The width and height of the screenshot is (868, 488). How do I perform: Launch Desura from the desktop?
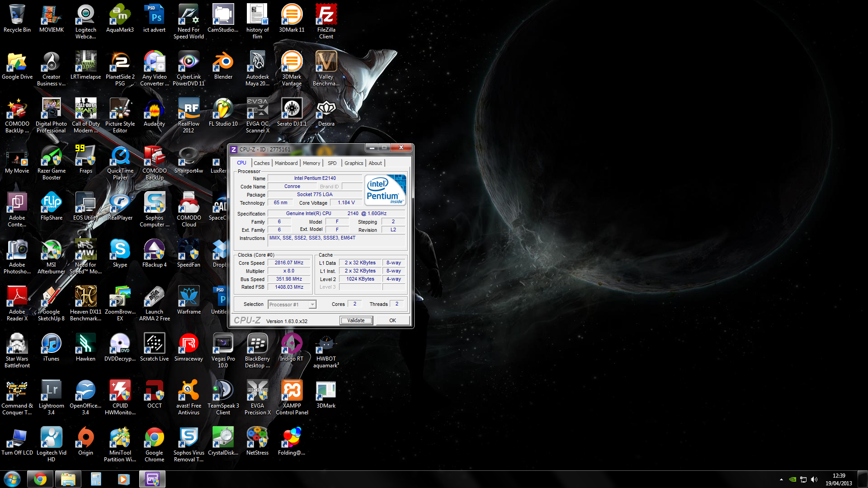pyautogui.click(x=326, y=112)
